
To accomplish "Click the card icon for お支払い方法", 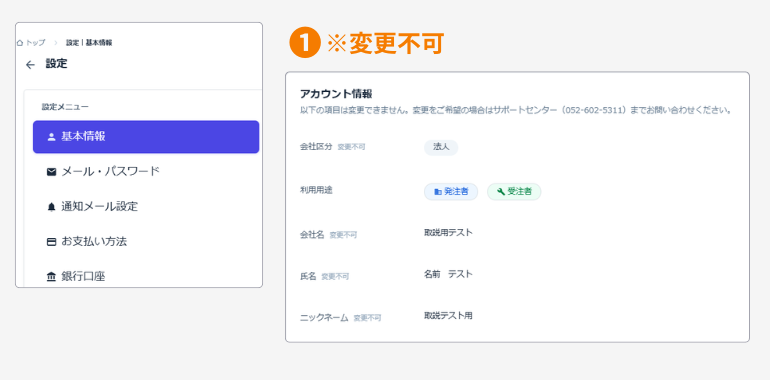I will pos(51,242).
